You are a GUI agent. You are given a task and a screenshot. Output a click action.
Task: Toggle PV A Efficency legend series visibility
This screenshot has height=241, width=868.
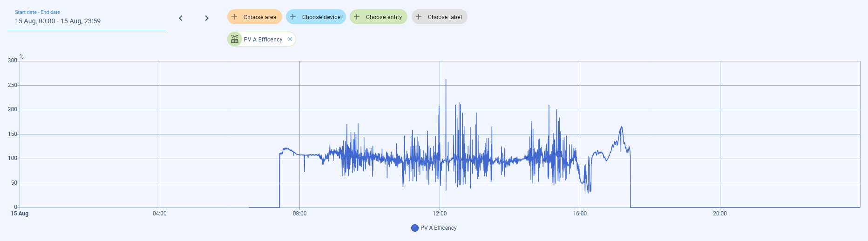(x=438, y=228)
